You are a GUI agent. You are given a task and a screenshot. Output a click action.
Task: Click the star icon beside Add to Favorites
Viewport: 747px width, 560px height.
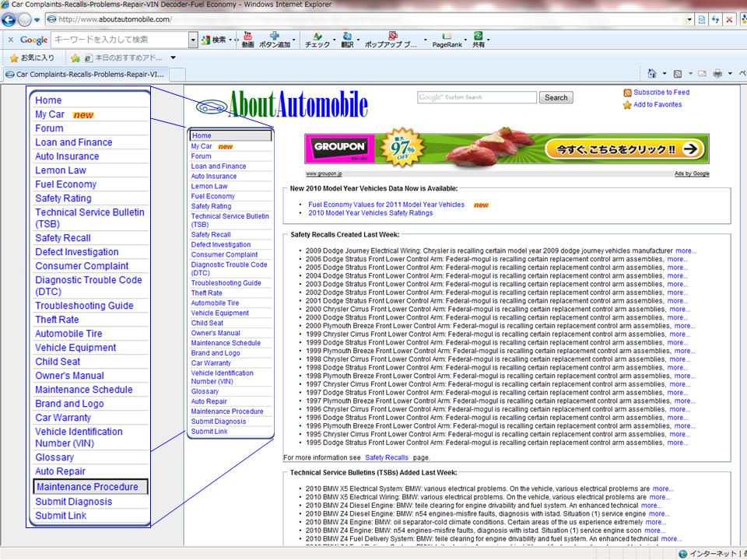click(x=627, y=105)
